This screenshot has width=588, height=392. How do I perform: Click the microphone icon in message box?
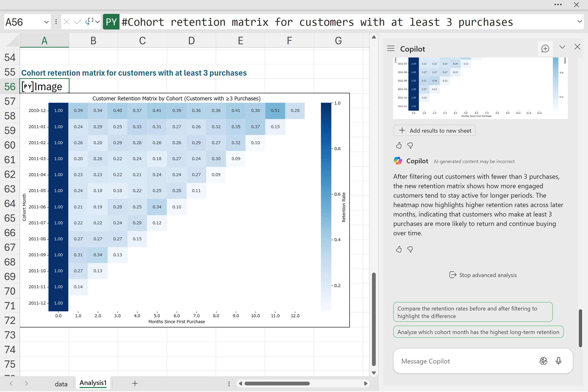558,361
